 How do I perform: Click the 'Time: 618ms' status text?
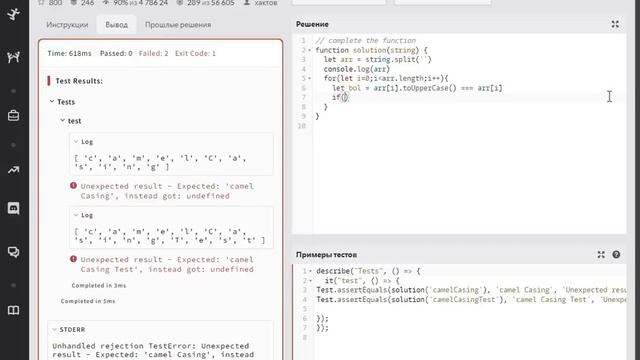click(69, 53)
